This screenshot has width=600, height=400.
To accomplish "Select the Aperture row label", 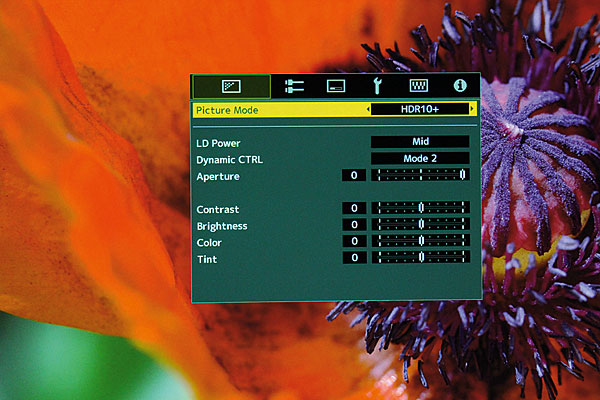I will [218, 176].
